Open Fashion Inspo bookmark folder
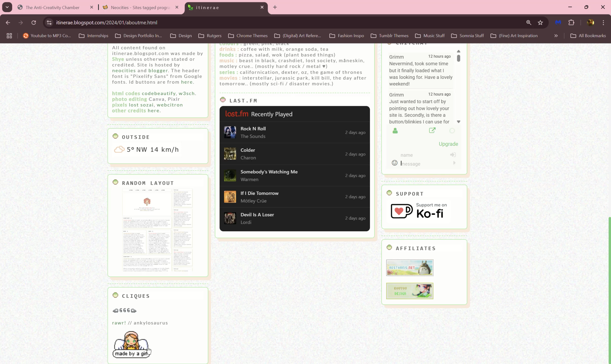Image resolution: width=611 pixels, height=364 pixels. 347,36
